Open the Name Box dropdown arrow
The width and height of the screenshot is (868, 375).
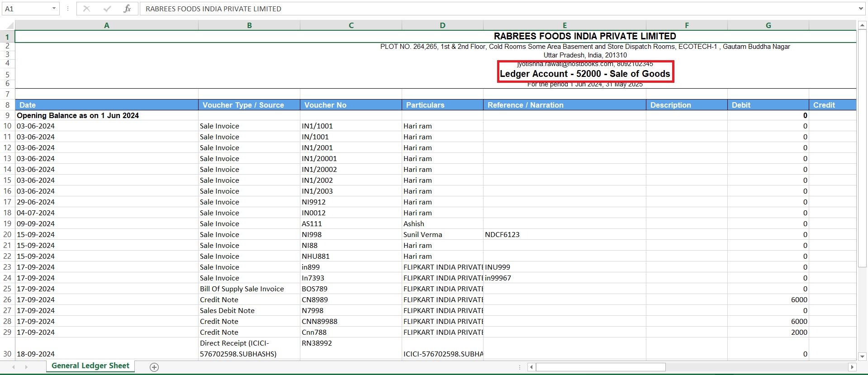click(x=54, y=9)
